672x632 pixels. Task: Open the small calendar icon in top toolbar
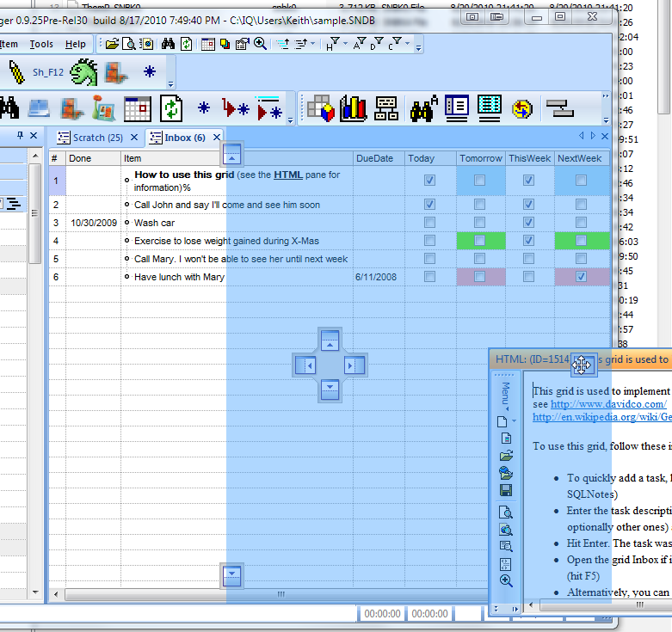point(208,44)
